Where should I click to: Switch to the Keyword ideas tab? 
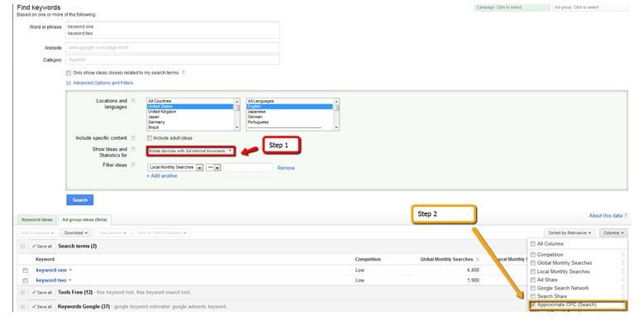click(37, 219)
